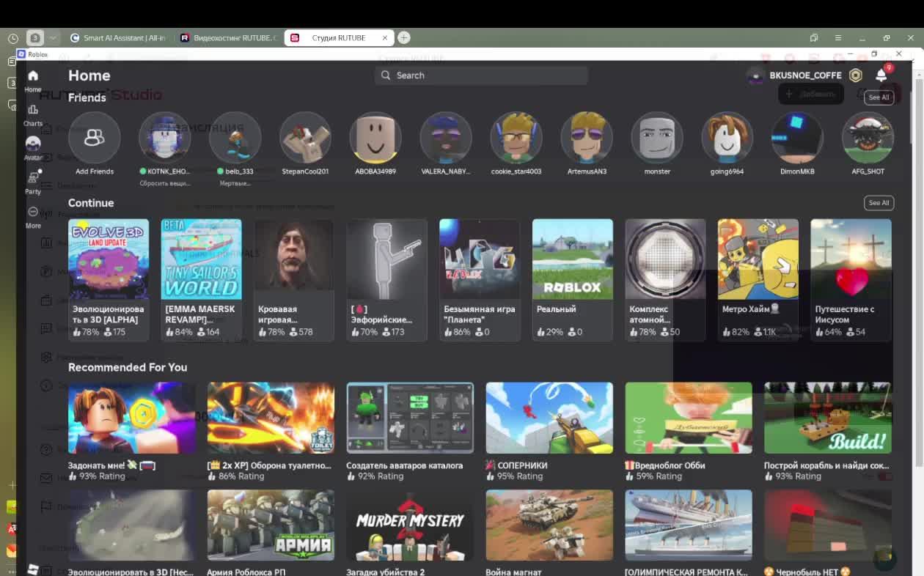The image size is (924, 576).
Task: Open friend DimonMKB avatar
Action: click(x=797, y=138)
